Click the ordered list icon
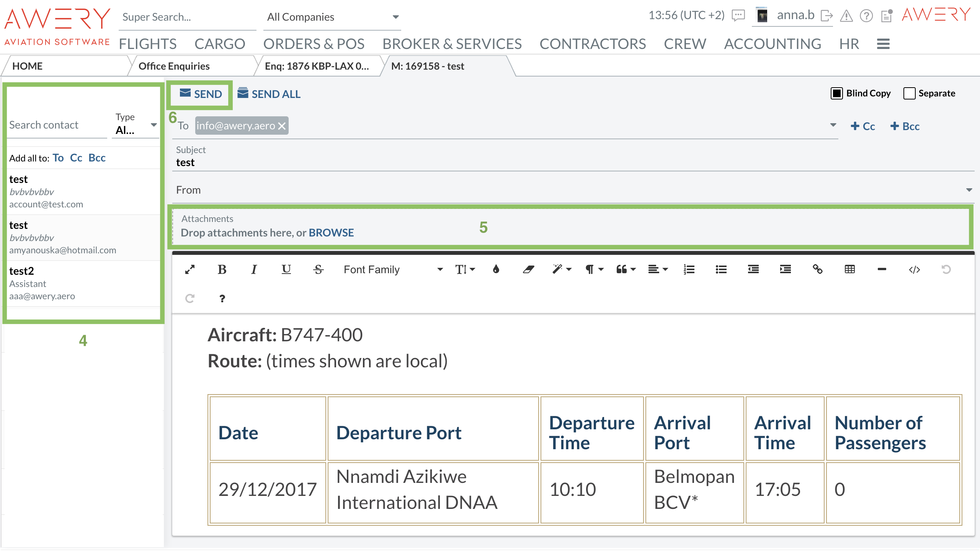 click(x=689, y=270)
